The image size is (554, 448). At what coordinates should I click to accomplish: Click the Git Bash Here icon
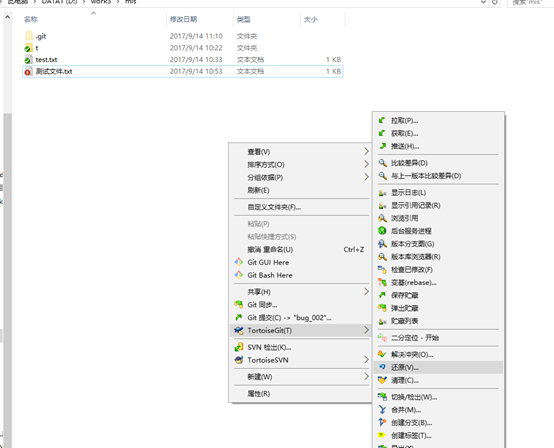pos(239,275)
